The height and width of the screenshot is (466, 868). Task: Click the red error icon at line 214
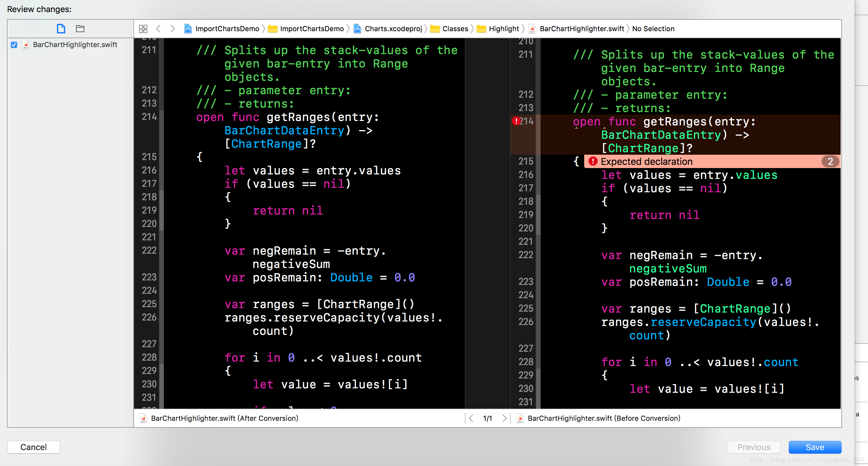pos(515,121)
